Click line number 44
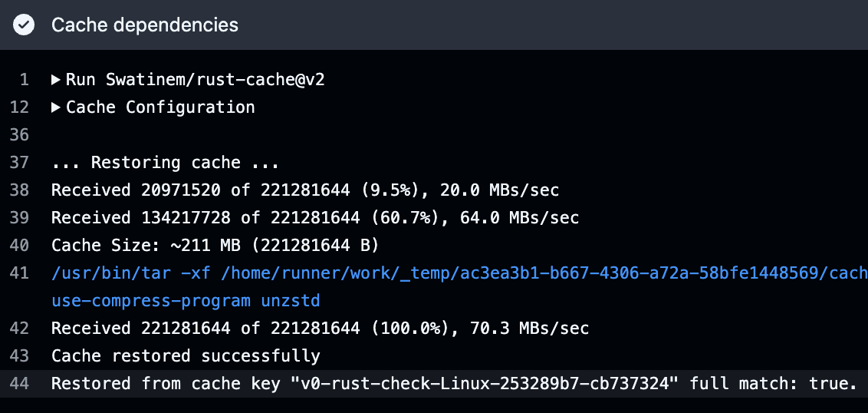 pos(19,384)
